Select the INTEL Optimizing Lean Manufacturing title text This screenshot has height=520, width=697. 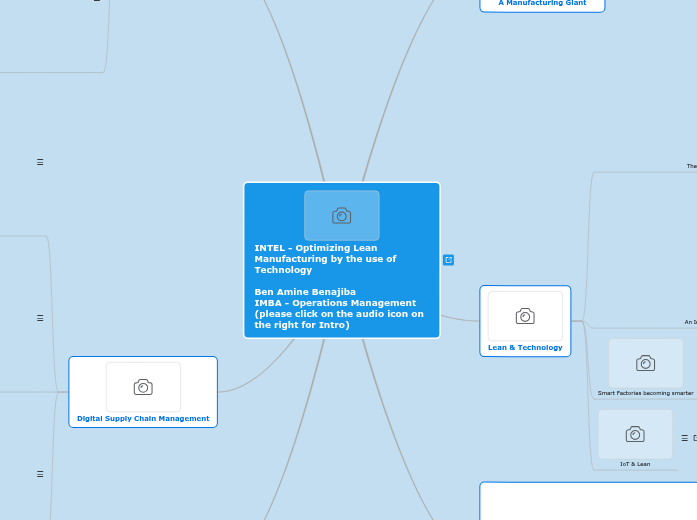(325, 259)
